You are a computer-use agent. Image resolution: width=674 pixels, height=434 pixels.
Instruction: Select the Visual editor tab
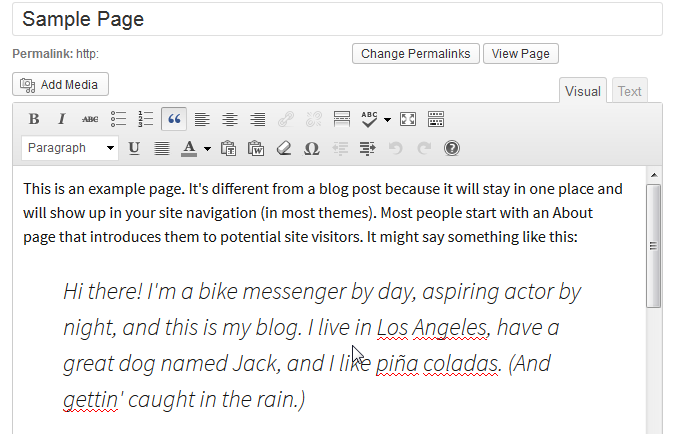pyautogui.click(x=583, y=91)
